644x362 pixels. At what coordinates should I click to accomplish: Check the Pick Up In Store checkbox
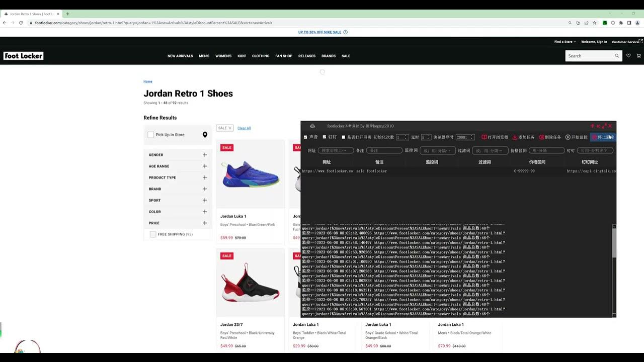coord(150,135)
